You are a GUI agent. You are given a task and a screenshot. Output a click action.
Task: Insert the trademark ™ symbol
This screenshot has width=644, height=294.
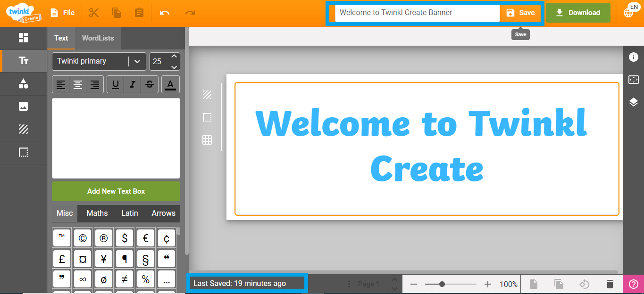pyautogui.click(x=62, y=237)
